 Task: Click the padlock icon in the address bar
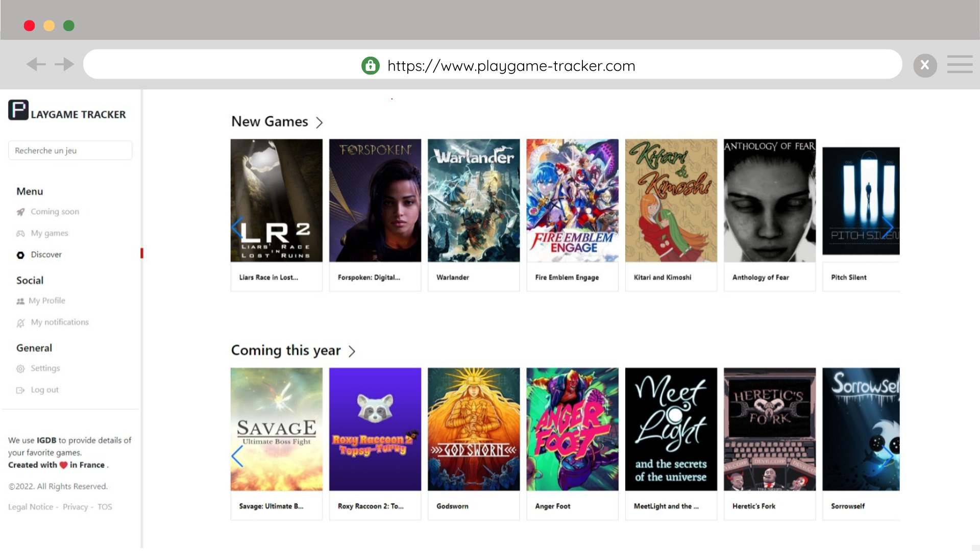(371, 65)
